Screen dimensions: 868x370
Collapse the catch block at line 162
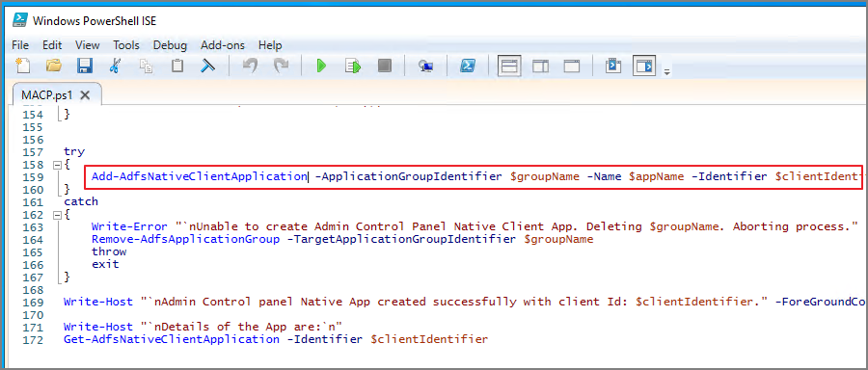(x=57, y=214)
